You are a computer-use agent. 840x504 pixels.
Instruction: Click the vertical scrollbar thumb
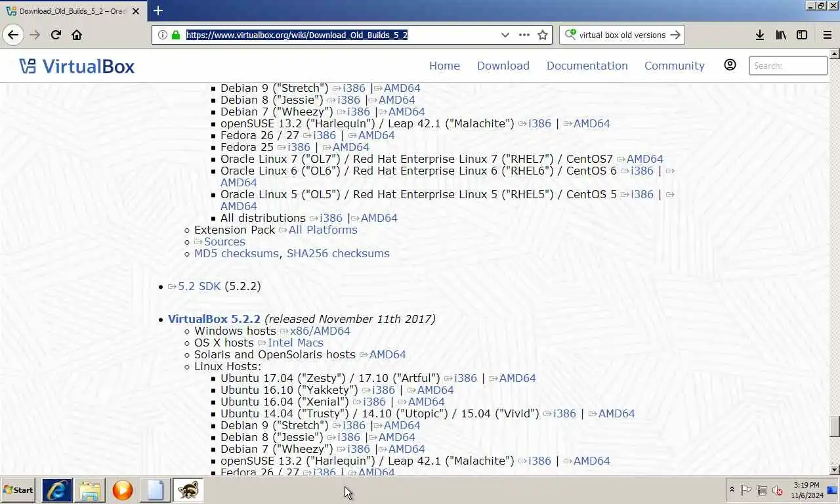(835, 427)
